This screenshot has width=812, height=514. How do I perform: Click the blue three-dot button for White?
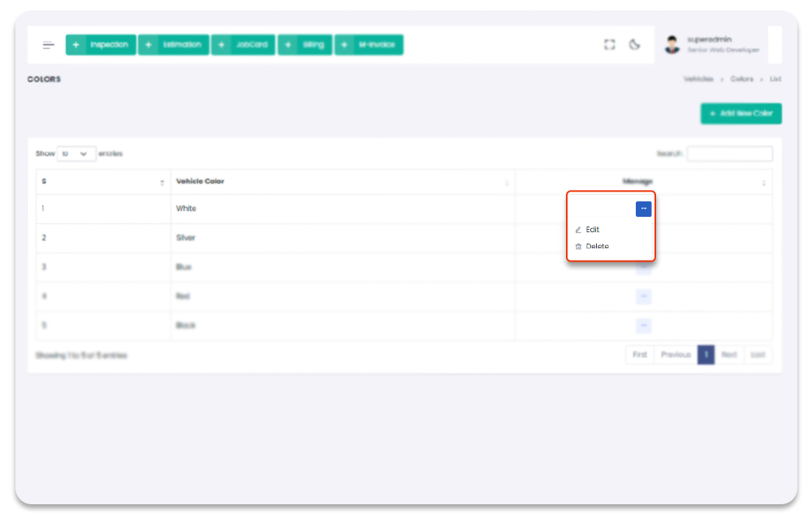(643, 209)
